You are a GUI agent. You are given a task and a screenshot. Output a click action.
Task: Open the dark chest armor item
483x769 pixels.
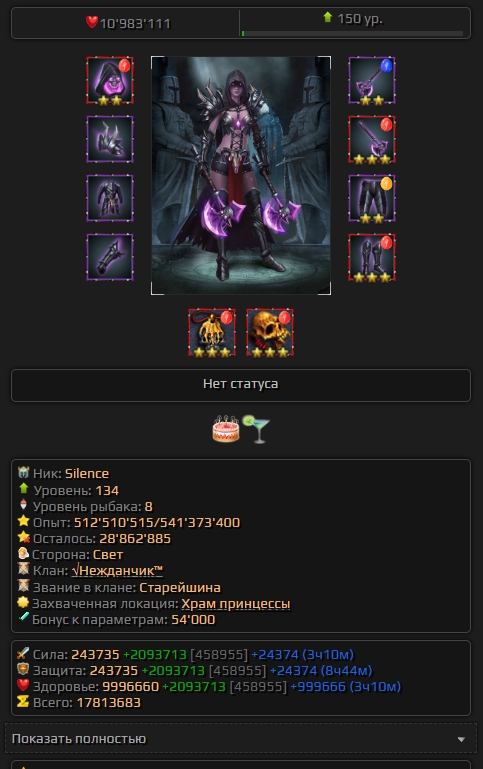coord(110,198)
